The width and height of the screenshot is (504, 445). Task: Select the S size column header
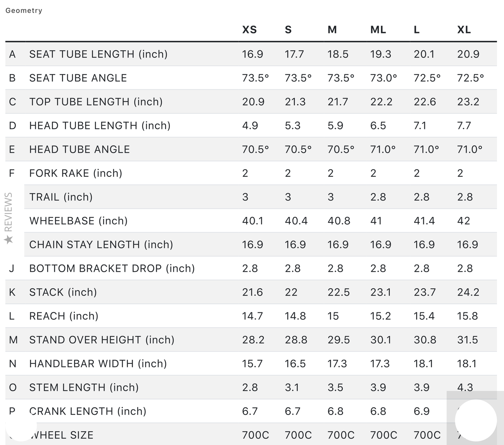pyautogui.click(x=288, y=30)
